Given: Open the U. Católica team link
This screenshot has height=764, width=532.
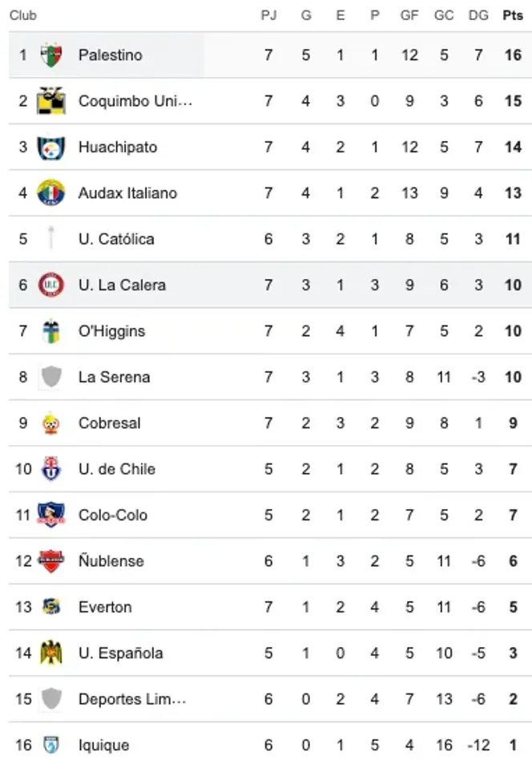Looking at the screenshot, I should (x=116, y=239).
